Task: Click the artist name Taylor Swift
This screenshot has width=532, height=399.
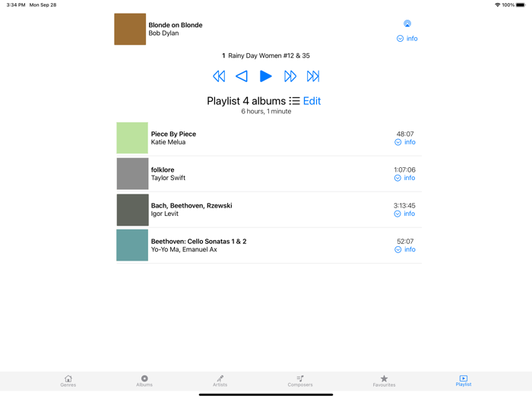Action: (168, 178)
